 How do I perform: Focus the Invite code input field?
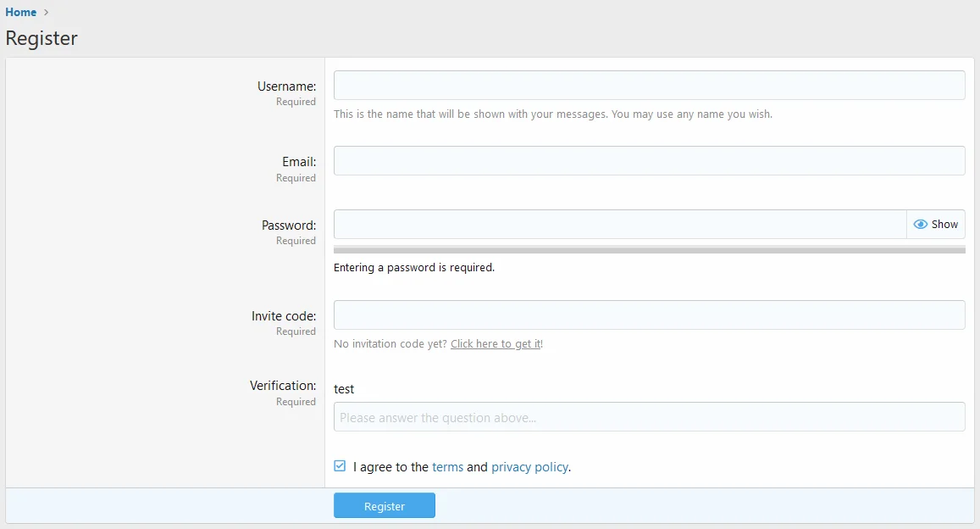649,315
